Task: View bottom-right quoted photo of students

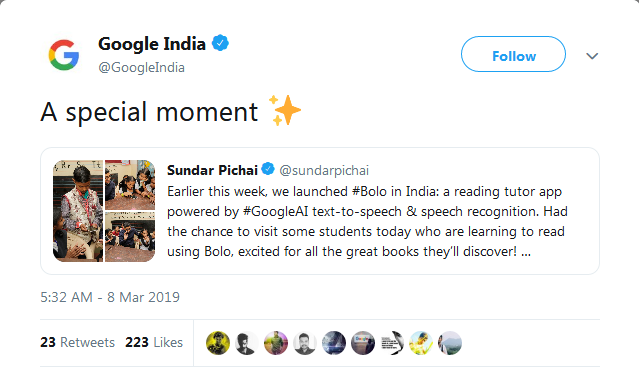Action: pos(130,237)
